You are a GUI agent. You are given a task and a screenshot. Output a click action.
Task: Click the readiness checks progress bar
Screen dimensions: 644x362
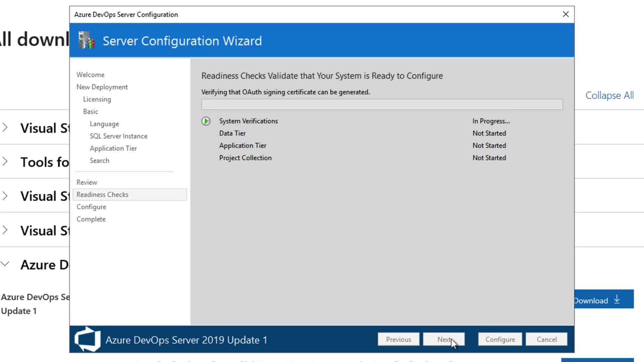point(382,104)
